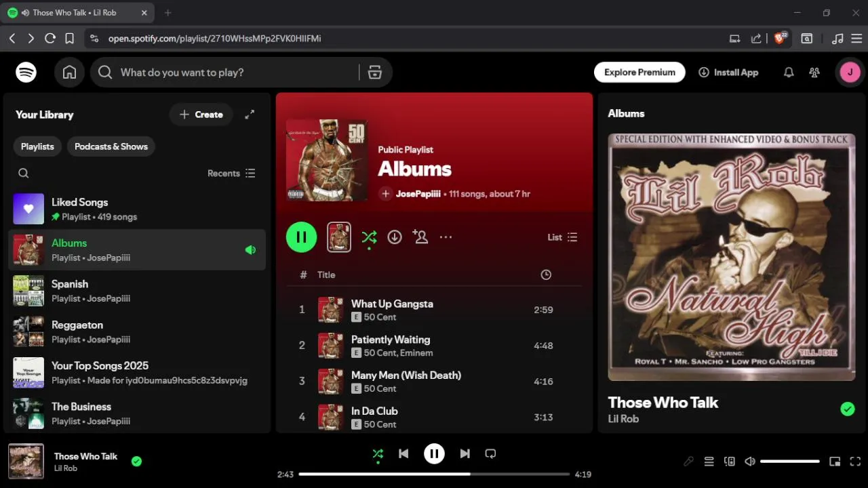Open the play queue
The width and height of the screenshot is (868, 488).
[x=709, y=462]
